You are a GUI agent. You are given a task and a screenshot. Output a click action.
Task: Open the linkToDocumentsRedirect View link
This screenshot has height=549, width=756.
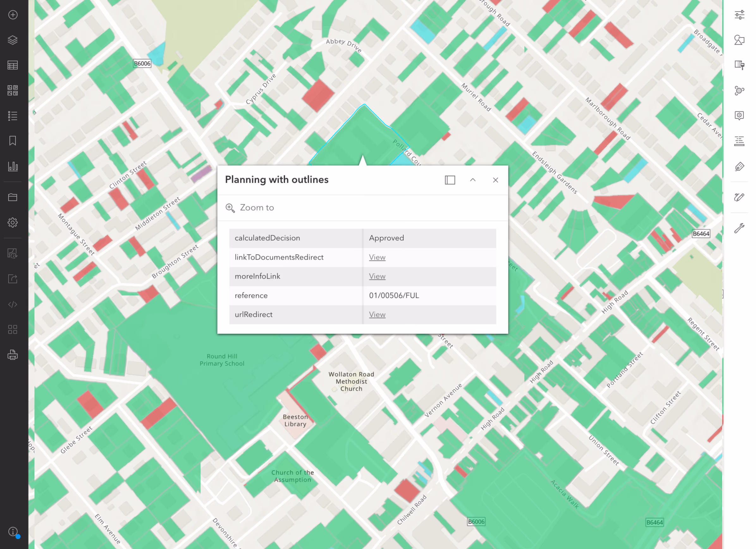point(377,257)
